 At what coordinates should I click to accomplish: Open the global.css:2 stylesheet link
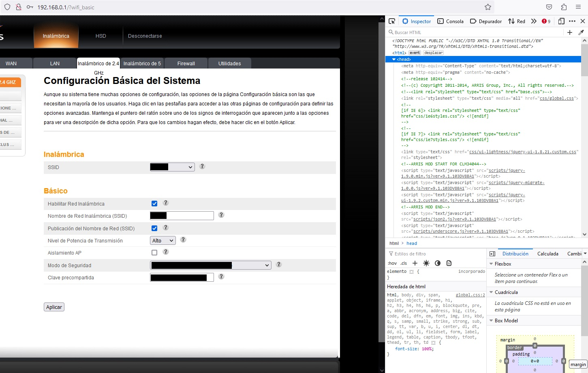click(x=470, y=295)
